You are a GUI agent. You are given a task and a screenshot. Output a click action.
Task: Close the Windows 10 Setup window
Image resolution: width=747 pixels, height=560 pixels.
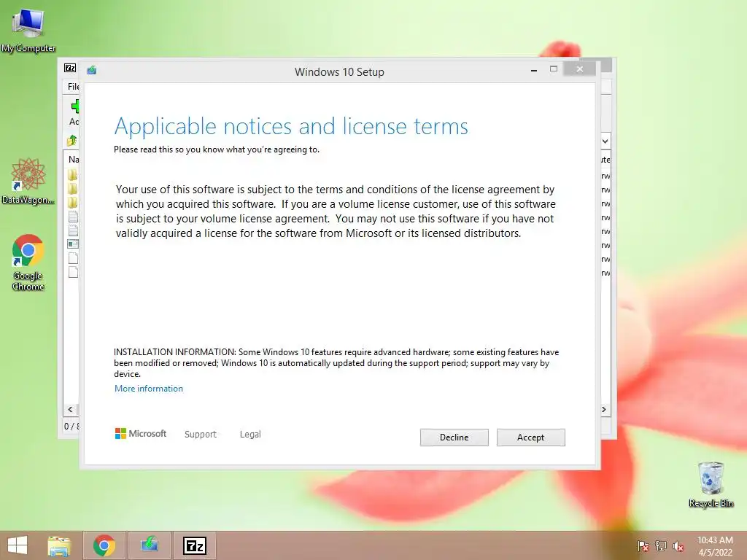(579, 69)
